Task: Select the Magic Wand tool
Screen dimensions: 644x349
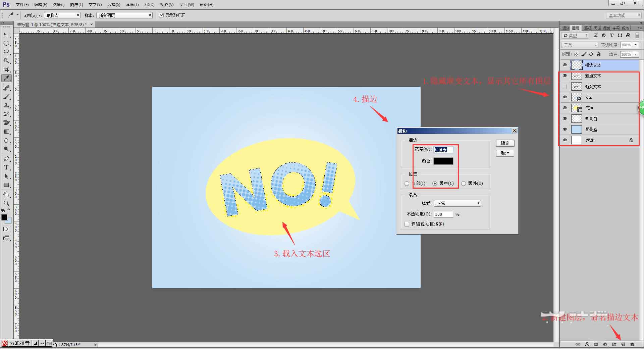Action: point(6,61)
